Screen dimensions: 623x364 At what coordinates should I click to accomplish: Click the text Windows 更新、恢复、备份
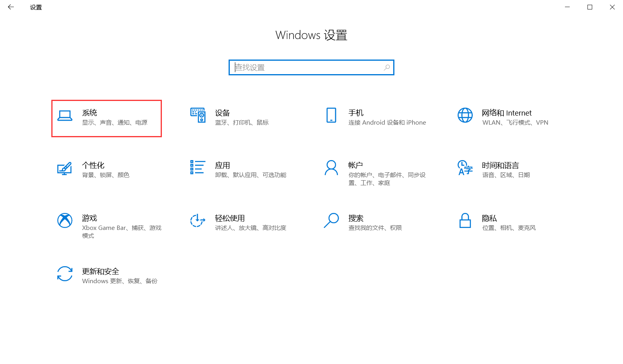click(120, 281)
